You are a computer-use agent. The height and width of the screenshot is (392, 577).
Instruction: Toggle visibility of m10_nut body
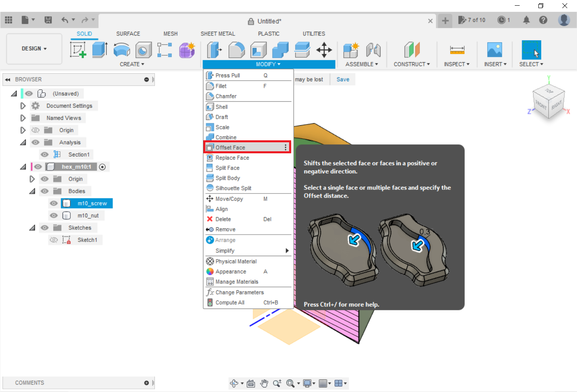54,216
